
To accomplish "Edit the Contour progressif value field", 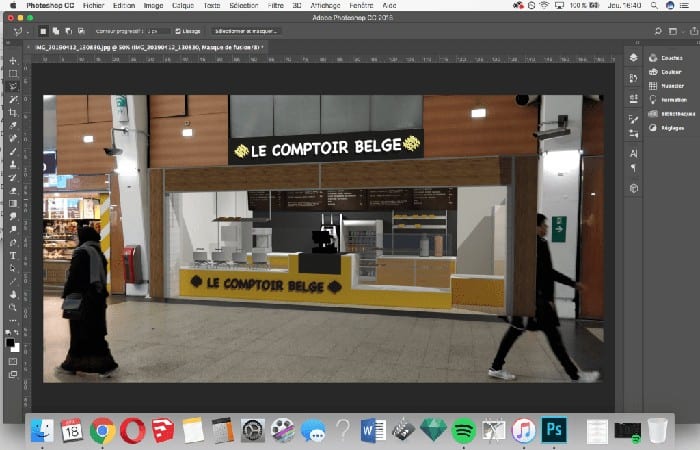I will (158, 31).
